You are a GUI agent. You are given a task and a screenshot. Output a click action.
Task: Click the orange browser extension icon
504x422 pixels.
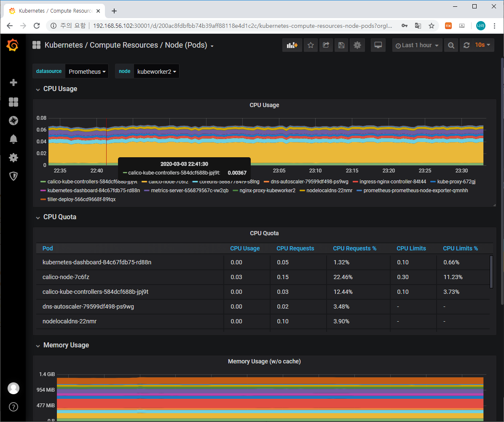tap(448, 26)
